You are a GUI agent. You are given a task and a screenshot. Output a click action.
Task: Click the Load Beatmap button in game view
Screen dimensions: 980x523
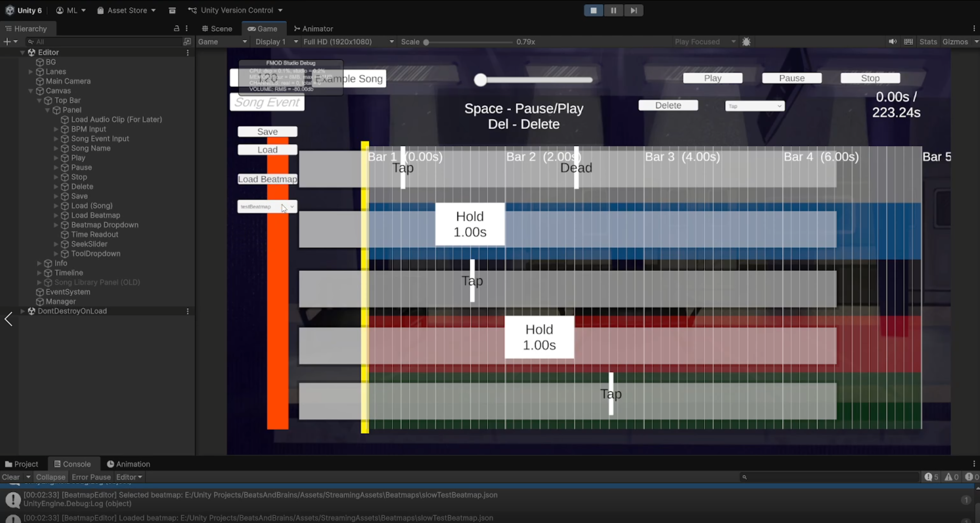(x=267, y=179)
